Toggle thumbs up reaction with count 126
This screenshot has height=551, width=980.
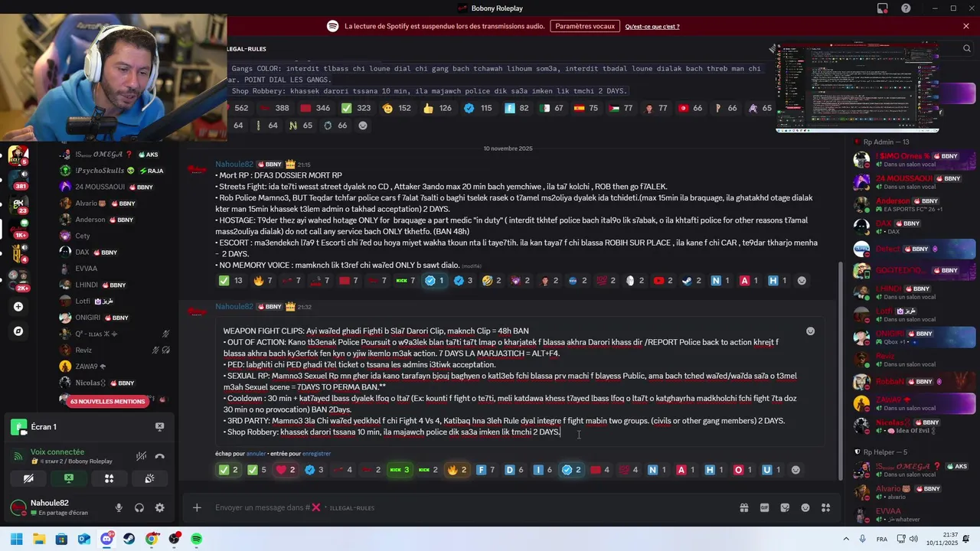click(x=437, y=109)
